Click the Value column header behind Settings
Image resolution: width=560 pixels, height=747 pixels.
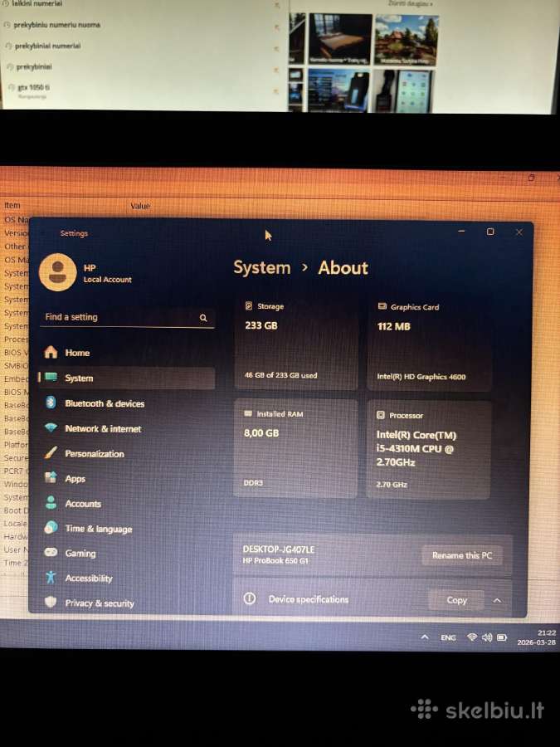point(140,206)
